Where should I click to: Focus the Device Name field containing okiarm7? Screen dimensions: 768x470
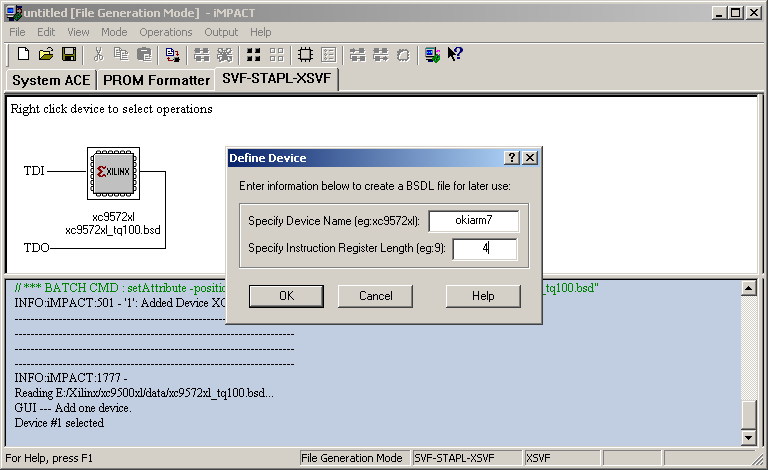[x=474, y=221]
